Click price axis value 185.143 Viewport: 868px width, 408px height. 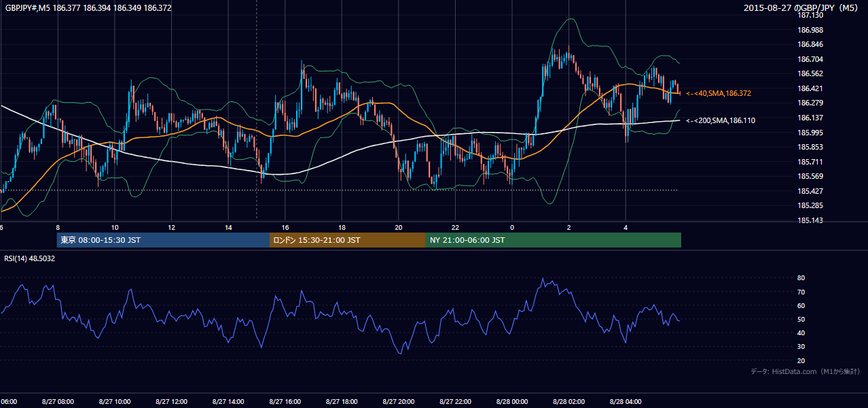[x=811, y=220]
